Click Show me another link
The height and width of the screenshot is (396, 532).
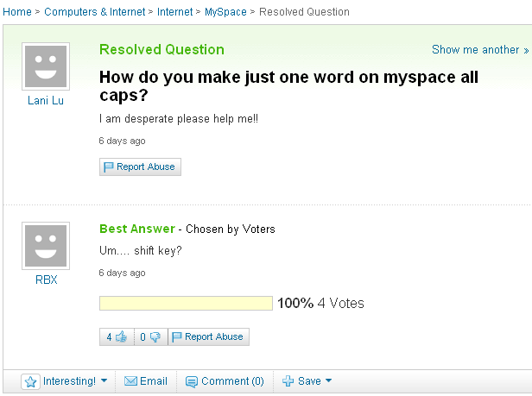click(480, 49)
